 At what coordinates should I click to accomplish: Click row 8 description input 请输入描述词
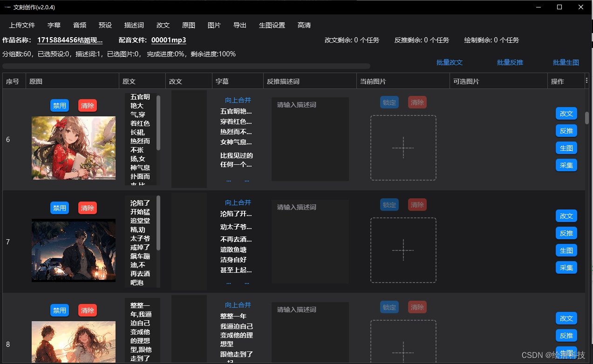coord(310,333)
